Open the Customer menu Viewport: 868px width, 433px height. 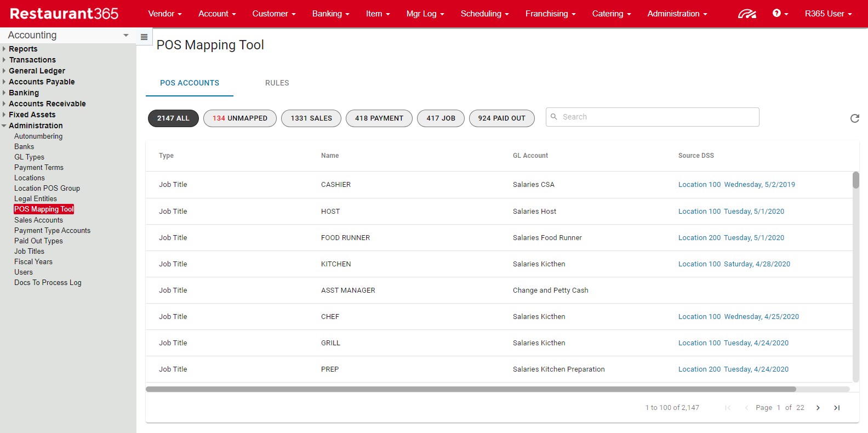click(x=274, y=14)
